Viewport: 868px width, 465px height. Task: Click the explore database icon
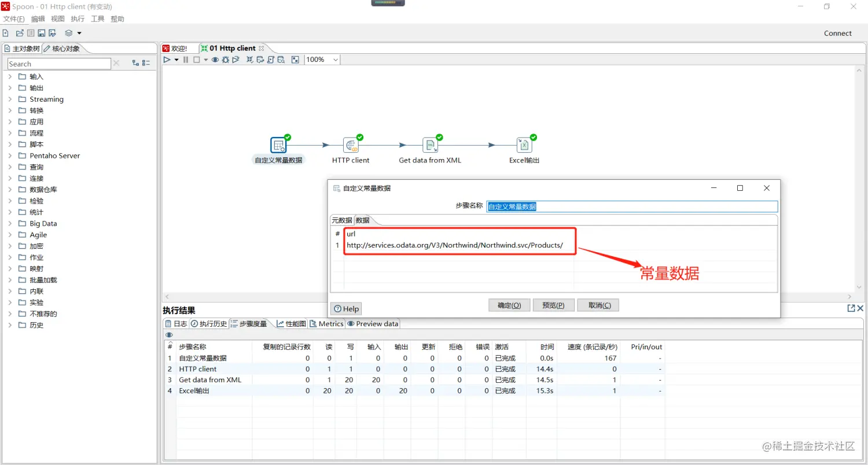pyautogui.click(x=281, y=60)
